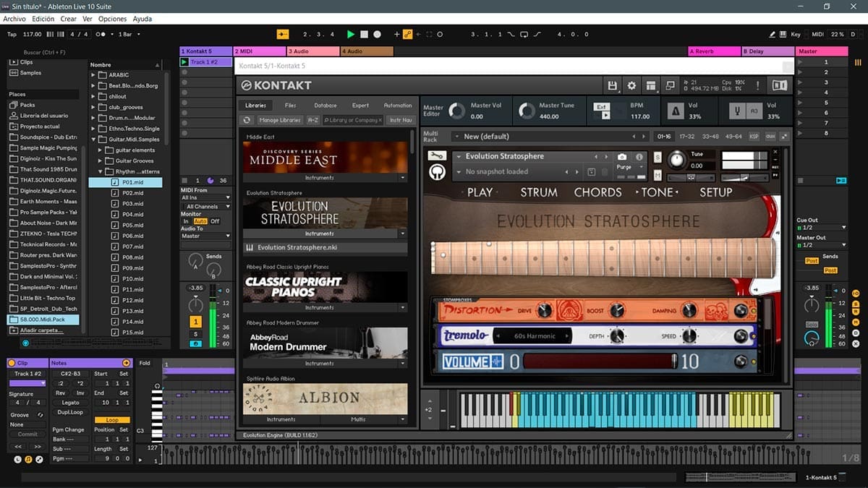Show instrument info icon

pyautogui.click(x=639, y=156)
